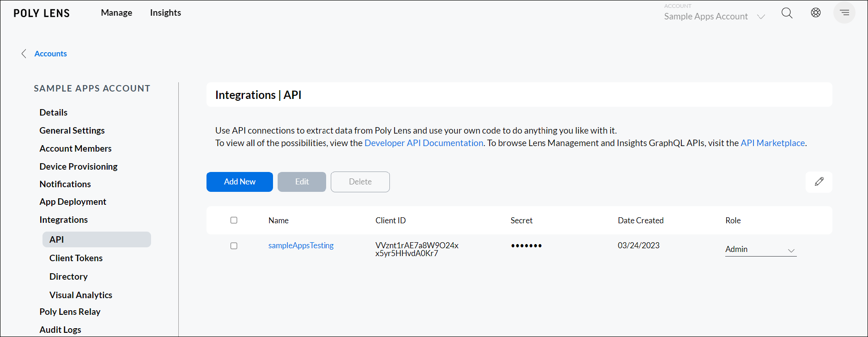868x337 pixels.
Task: Click the Delete button
Action: (x=360, y=182)
